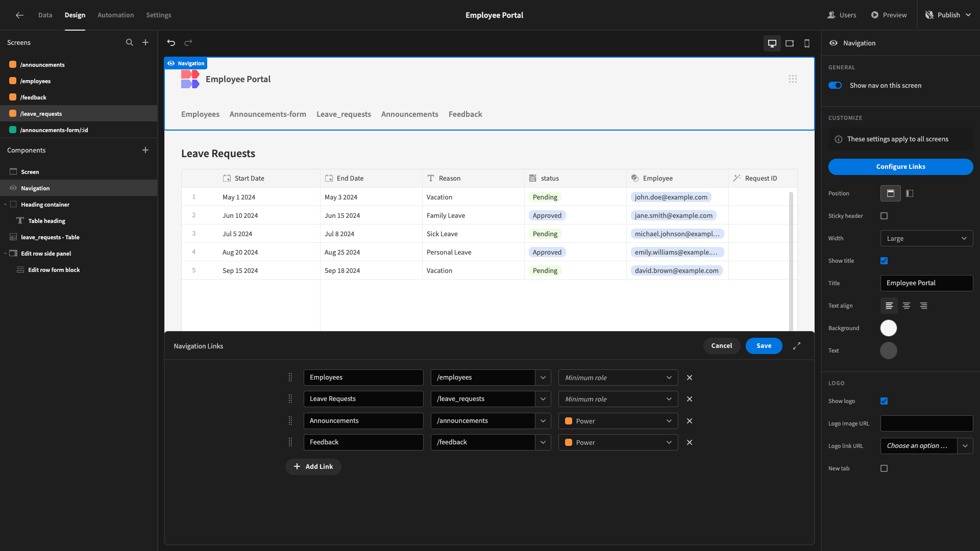This screenshot has width=980, height=551.
Task: Open the Users button
Action: click(842, 15)
